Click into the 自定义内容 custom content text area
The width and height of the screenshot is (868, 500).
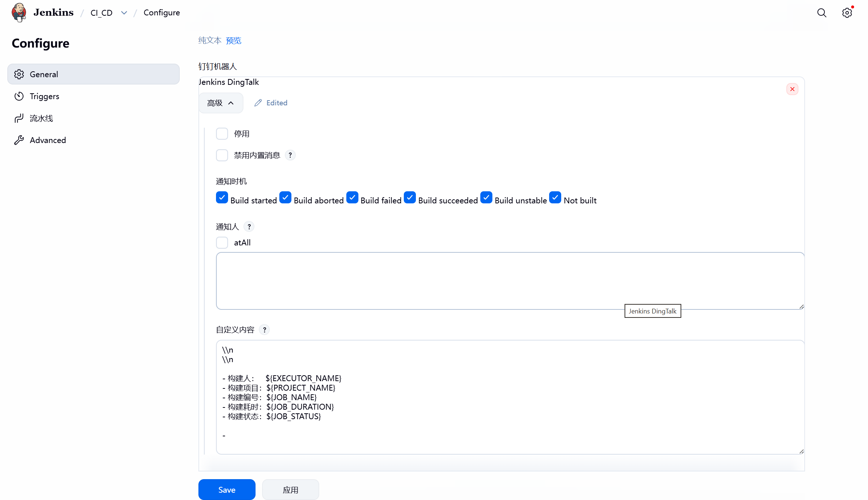coord(510,397)
